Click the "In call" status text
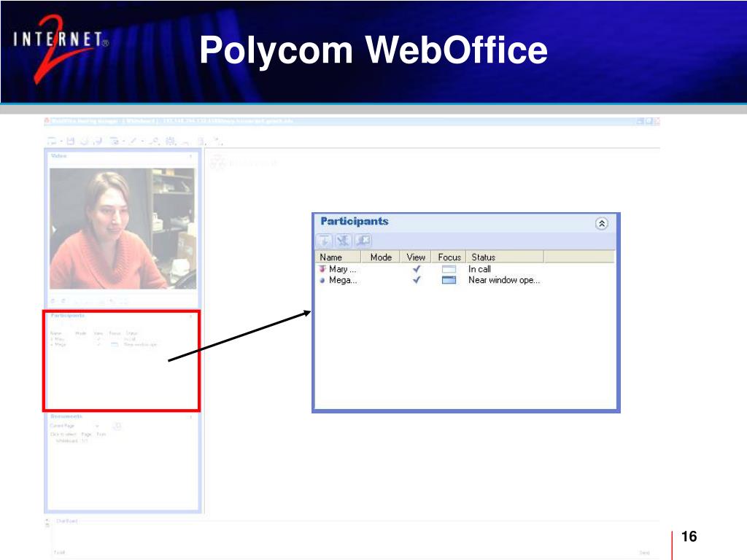 [479, 269]
